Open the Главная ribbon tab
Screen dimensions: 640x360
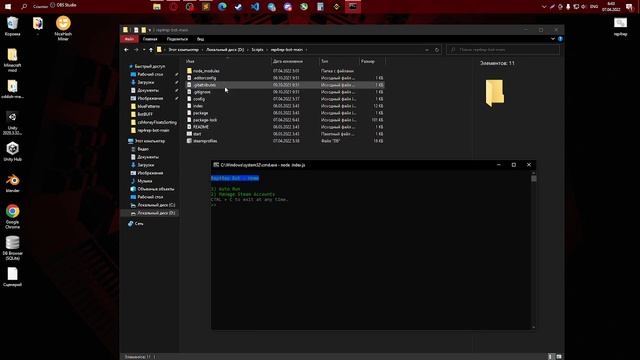tap(150, 39)
